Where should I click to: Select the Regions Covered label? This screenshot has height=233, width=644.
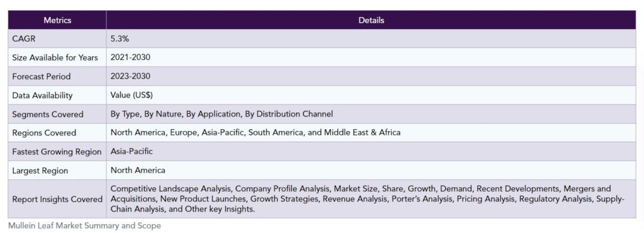point(44,133)
